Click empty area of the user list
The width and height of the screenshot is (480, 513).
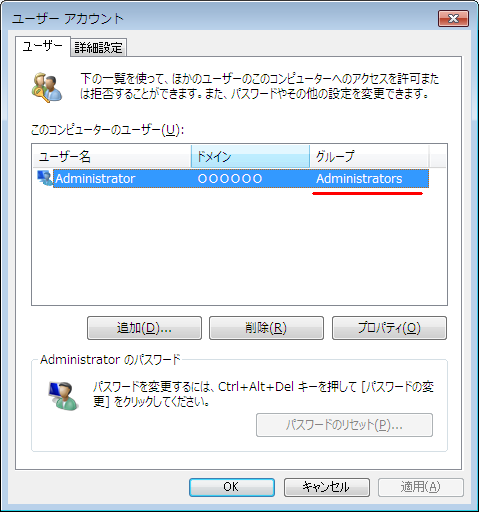tap(239, 247)
